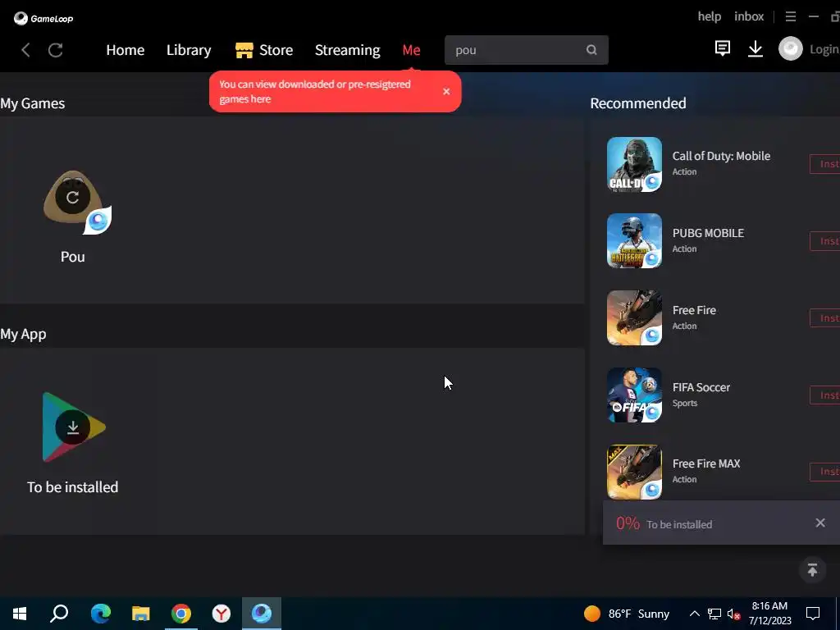Switch to the Library tab
840x630 pixels.
(189, 50)
